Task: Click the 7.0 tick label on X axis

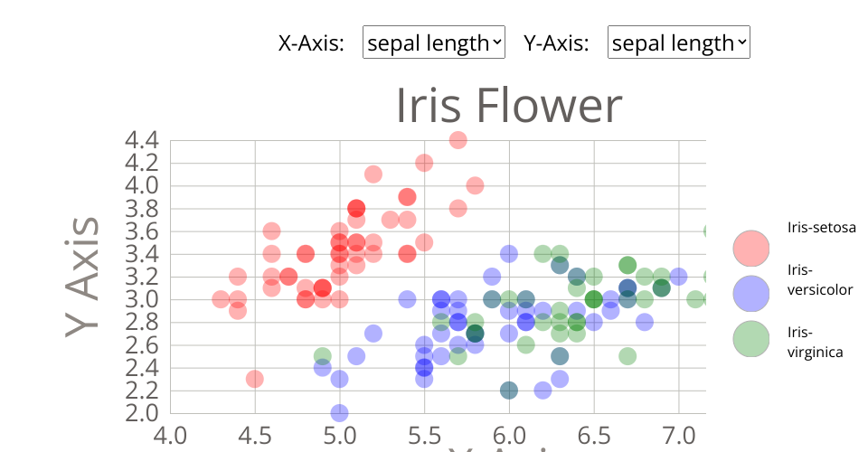Action: [x=678, y=435]
